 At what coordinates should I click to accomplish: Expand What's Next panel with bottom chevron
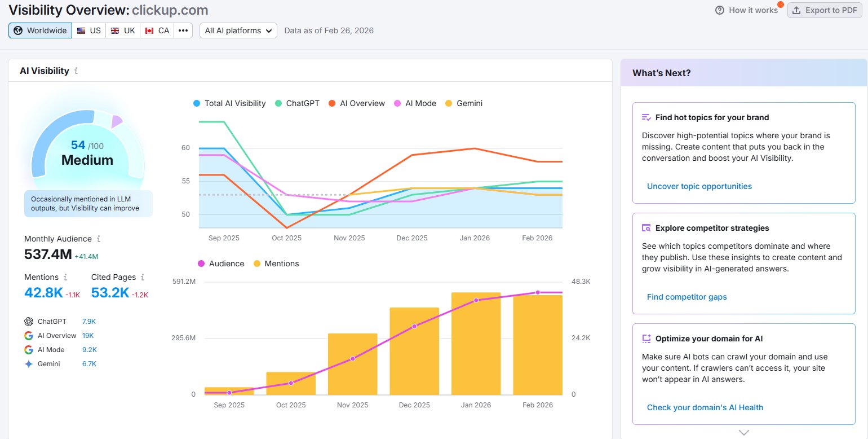tap(744, 433)
